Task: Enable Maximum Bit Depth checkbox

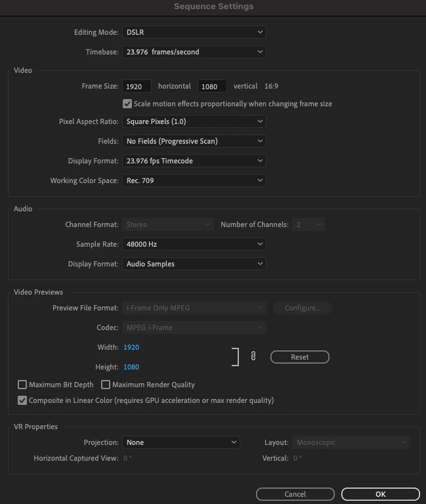Action: 22,385
